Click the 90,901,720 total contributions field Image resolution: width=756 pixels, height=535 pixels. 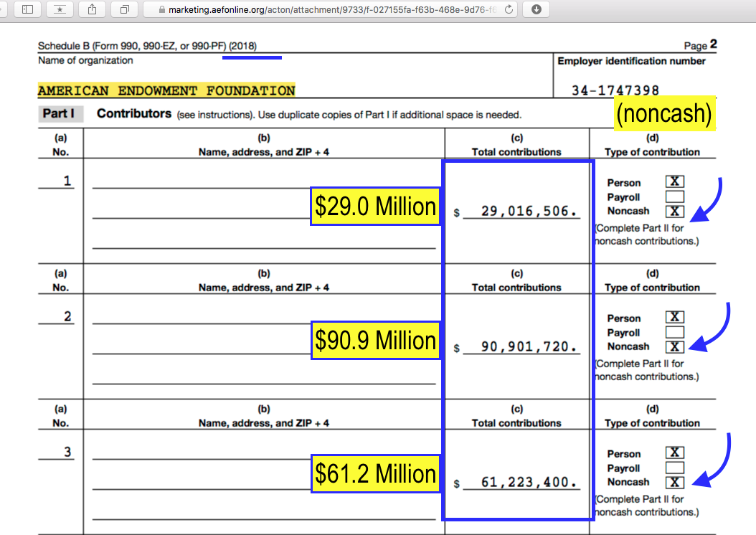(x=529, y=348)
